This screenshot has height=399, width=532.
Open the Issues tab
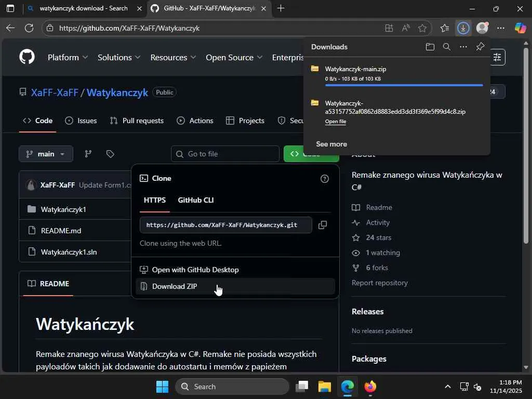click(81, 121)
